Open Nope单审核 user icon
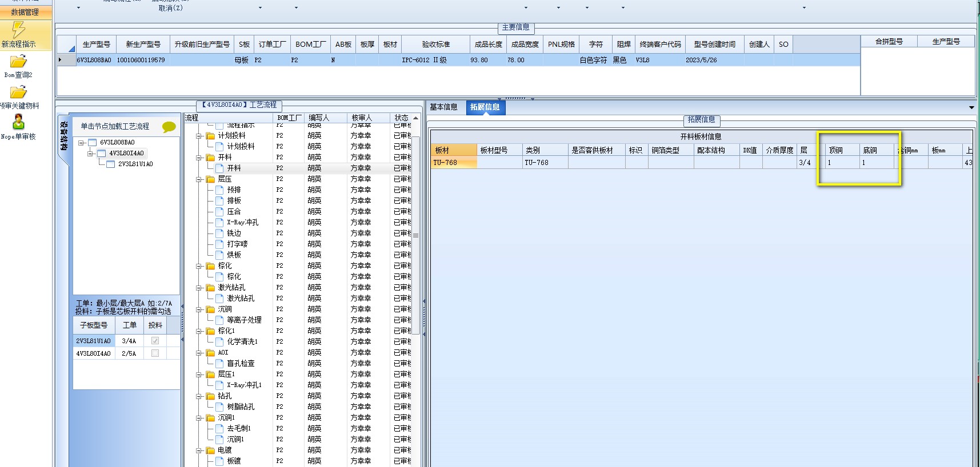Viewport: 980px width, 467px height. coord(18,122)
